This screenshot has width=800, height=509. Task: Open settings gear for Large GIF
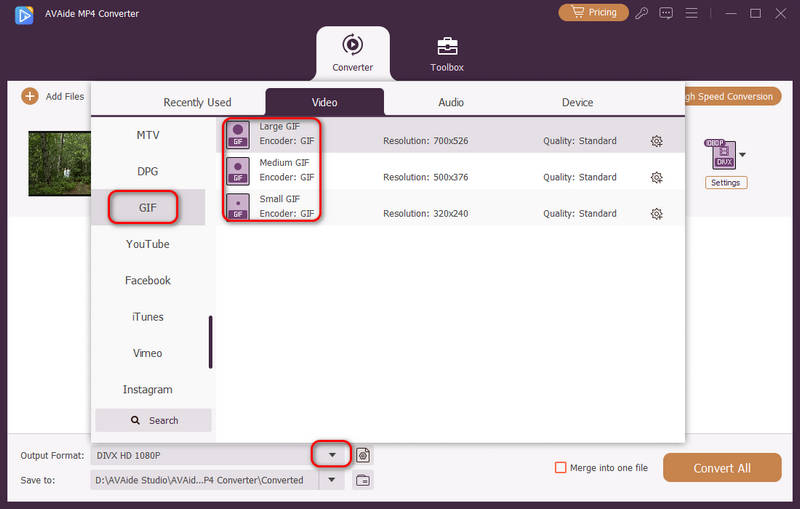click(x=657, y=141)
